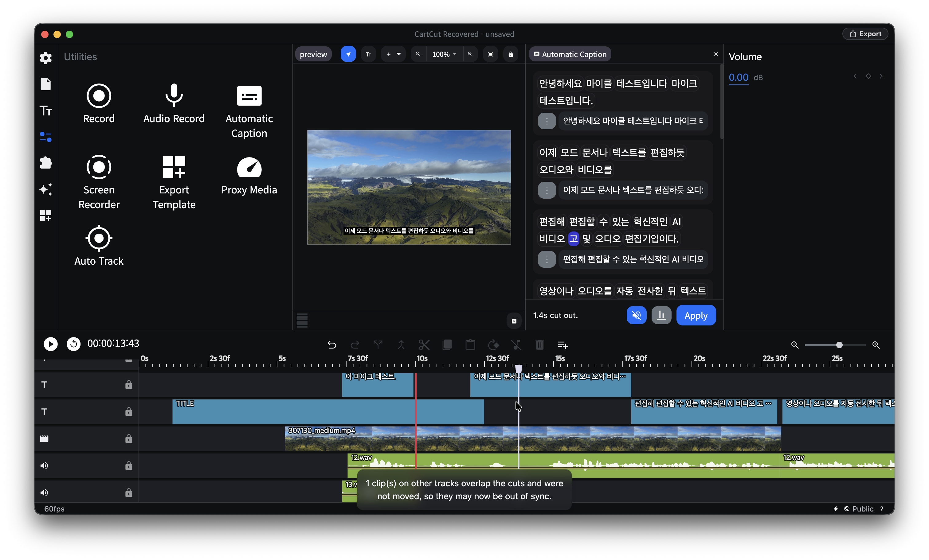929x560 pixels.
Task: Open the three-dot menu for the 이제 모드 caption
Action: tap(547, 190)
